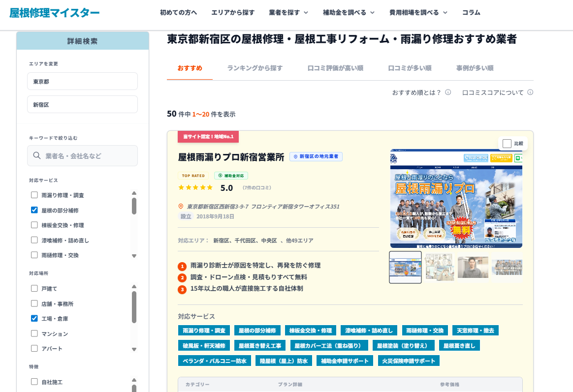Click up arrow of 対応場所 list scrollbar
This screenshot has height=392, width=573.
(134, 287)
